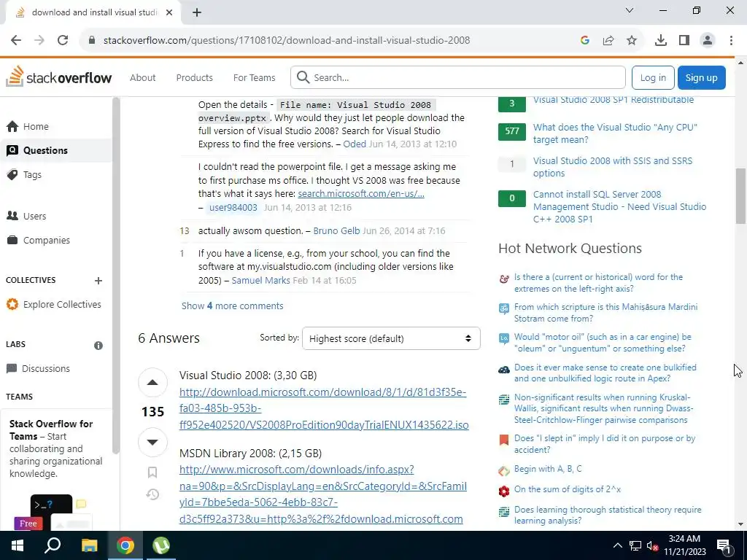Close the Stack Overflow browser tab
The height and width of the screenshot is (560, 747).
pos(169,12)
